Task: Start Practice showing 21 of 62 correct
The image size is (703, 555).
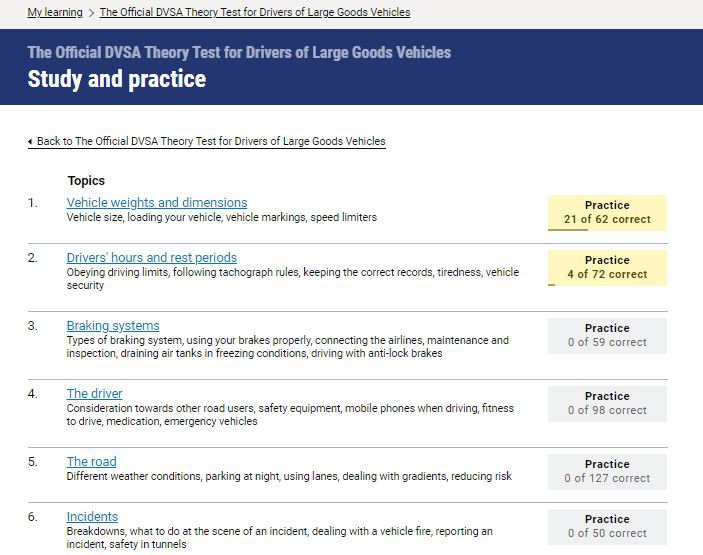Action: [x=607, y=211]
